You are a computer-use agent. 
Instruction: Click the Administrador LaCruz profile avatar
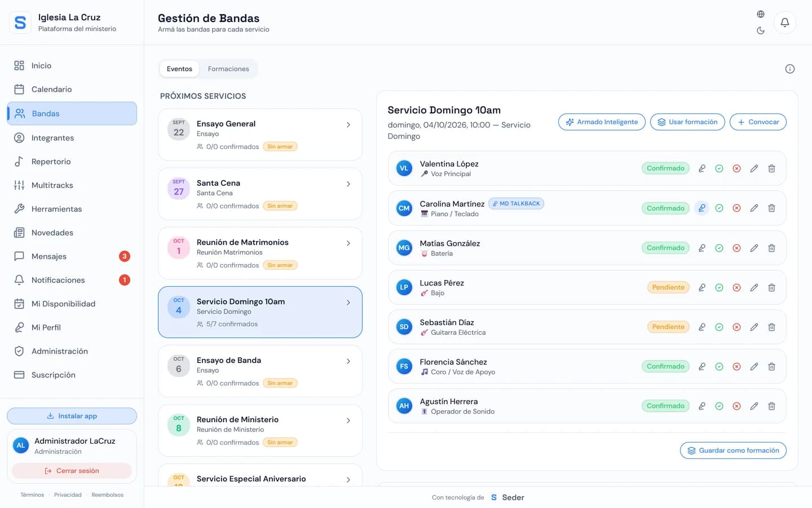point(21,445)
